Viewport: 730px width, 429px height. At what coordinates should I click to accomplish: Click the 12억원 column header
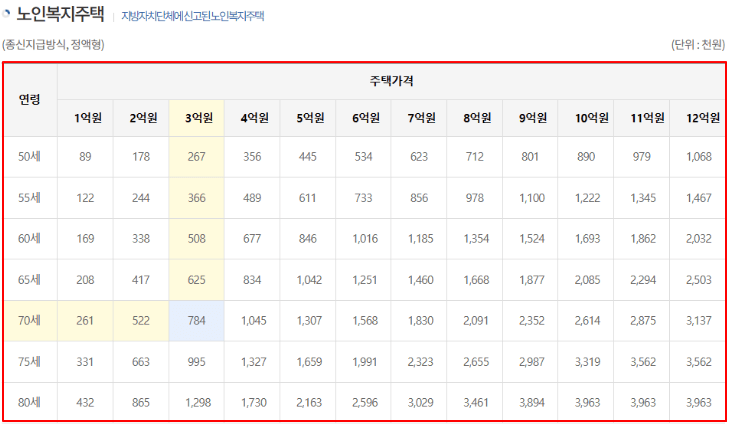pyautogui.click(x=697, y=118)
